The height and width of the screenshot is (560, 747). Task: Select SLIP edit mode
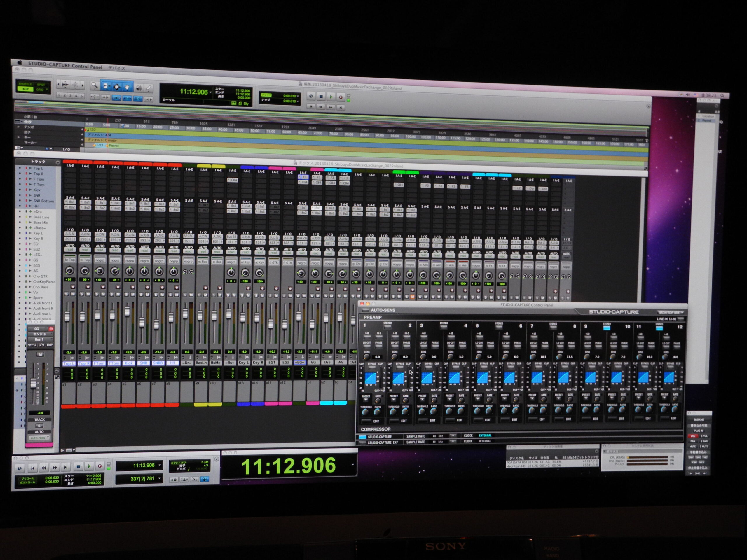(26, 89)
